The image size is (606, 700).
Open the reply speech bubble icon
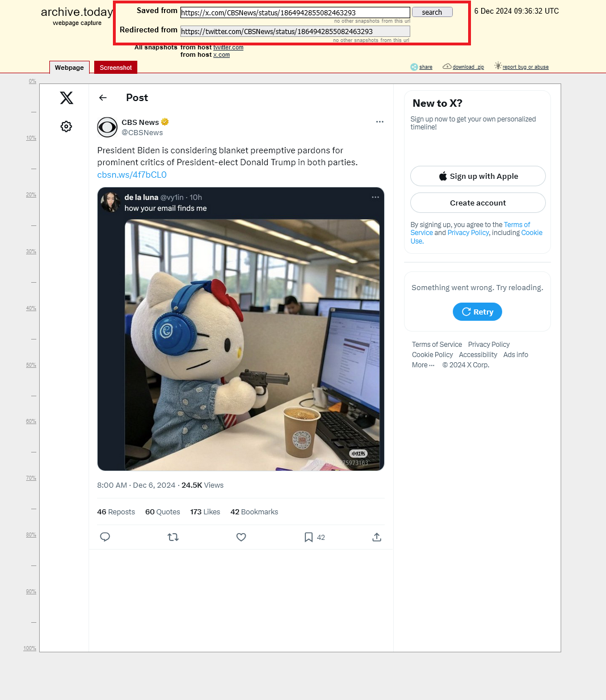pos(105,537)
